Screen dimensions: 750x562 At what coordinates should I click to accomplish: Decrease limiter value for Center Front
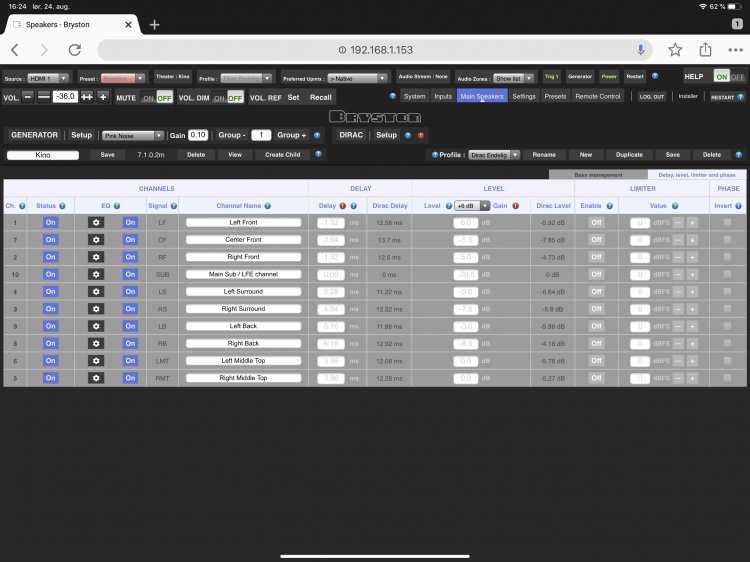tap(678, 240)
